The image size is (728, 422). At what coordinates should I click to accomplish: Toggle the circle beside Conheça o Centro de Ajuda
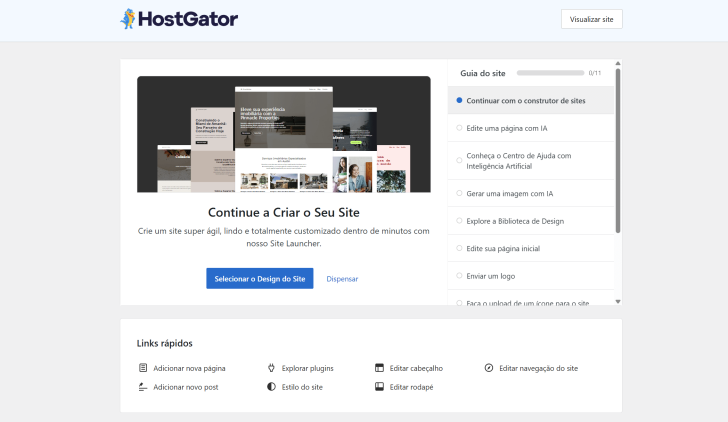459,160
